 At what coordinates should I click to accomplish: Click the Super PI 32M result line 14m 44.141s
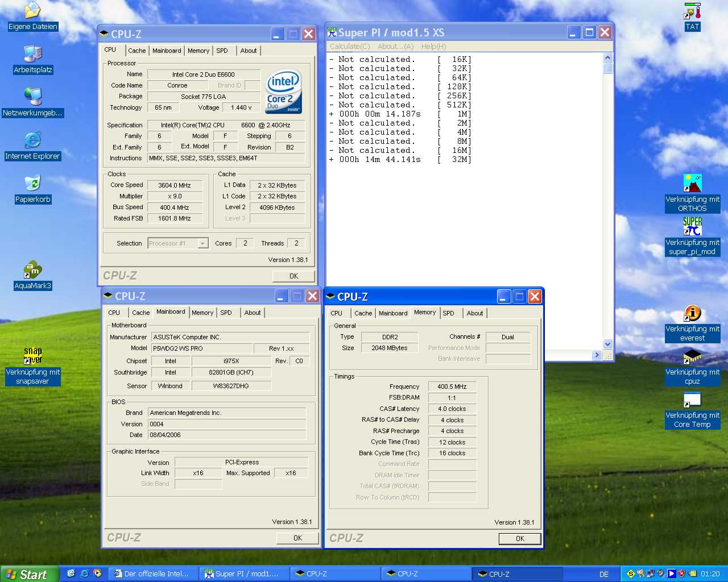400,159
